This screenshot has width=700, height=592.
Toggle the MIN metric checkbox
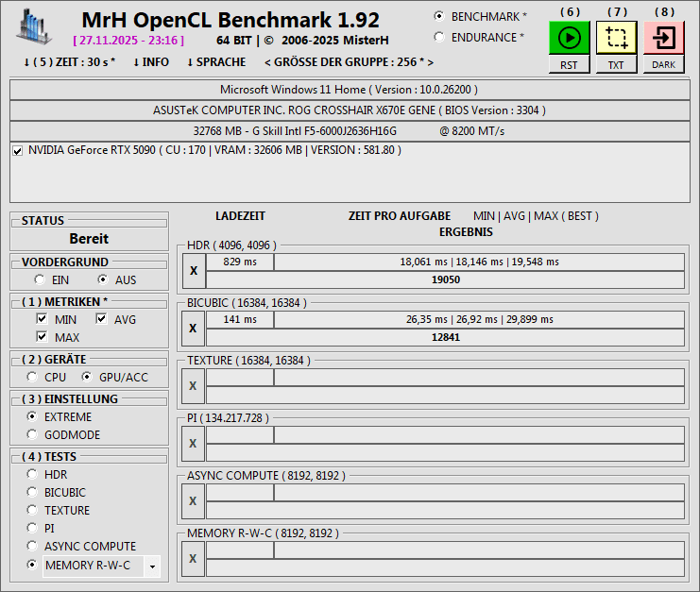(42, 319)
